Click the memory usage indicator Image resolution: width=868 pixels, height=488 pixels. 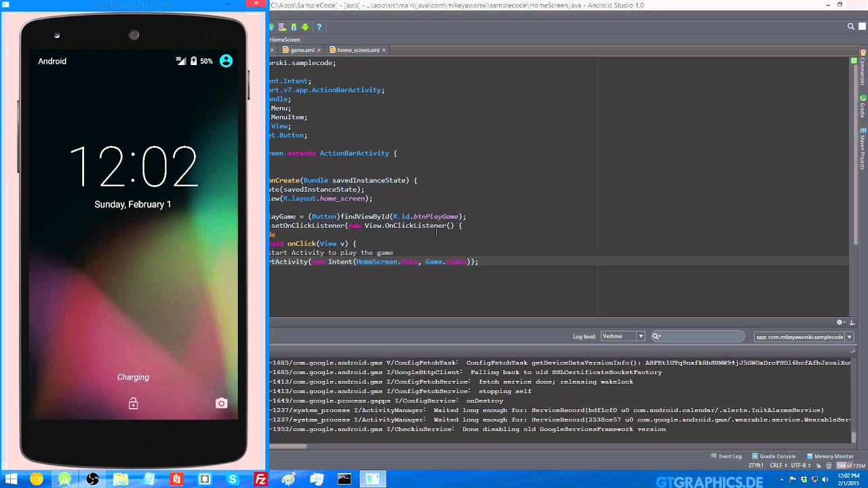tap(850, 466)
